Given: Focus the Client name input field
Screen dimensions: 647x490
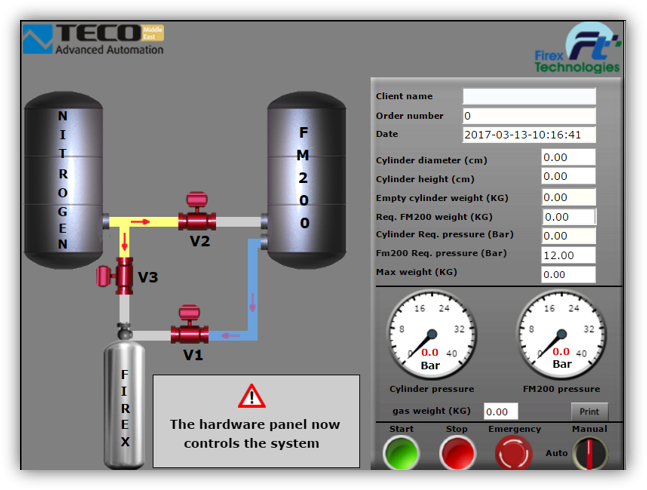Looking at the screenshot, I should coord(529,96).
